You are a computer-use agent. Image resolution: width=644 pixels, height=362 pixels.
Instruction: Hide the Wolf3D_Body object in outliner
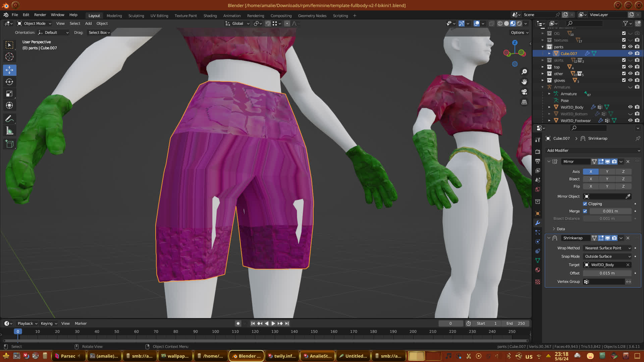pos(630,107)
